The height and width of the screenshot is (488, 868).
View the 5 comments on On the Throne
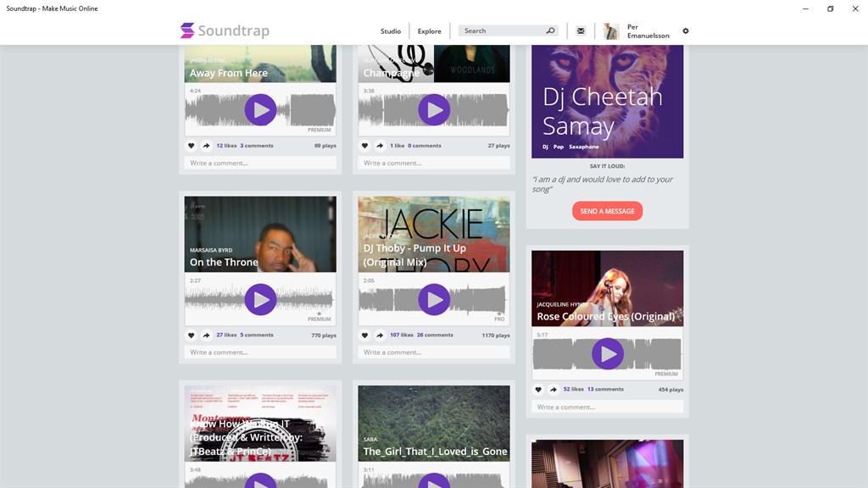tap(257, 335)
